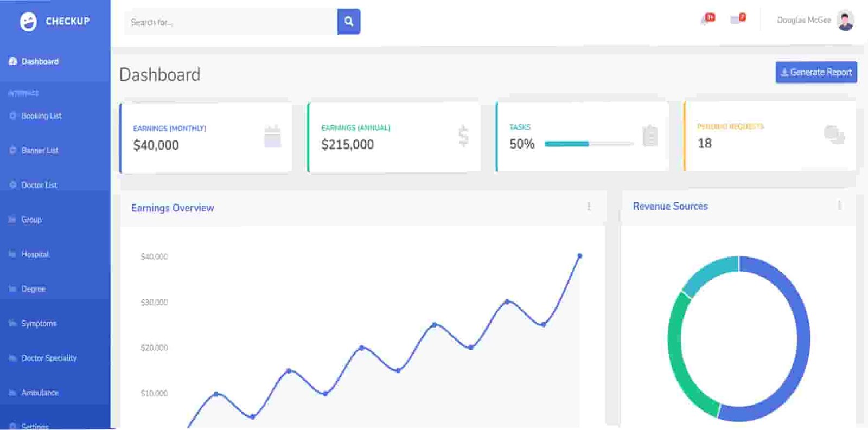This screenshot has height=430, width=868.
Task: Open the notifications bell alerts
Action: pyautogui.click(x=706, y=20)
